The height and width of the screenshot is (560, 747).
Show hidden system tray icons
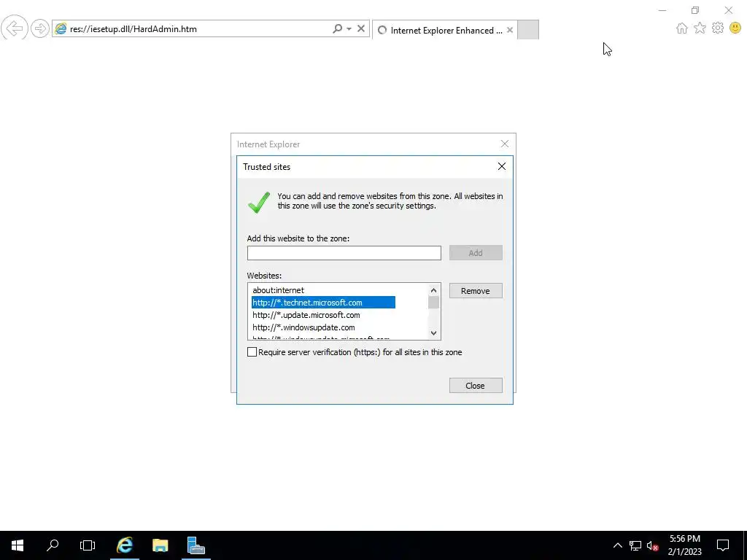[x=617, y=545]
